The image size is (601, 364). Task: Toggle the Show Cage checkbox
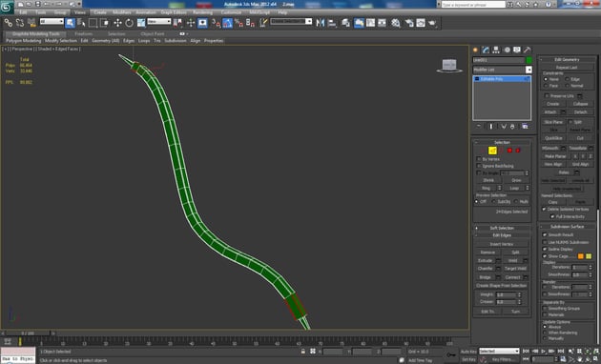click(x=545, y=256)
